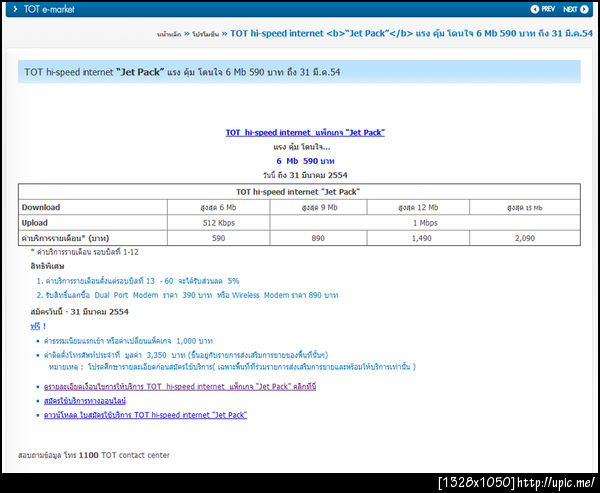
Task: Click the TOT e-market header arrow
Action: (x=15, y=9)
